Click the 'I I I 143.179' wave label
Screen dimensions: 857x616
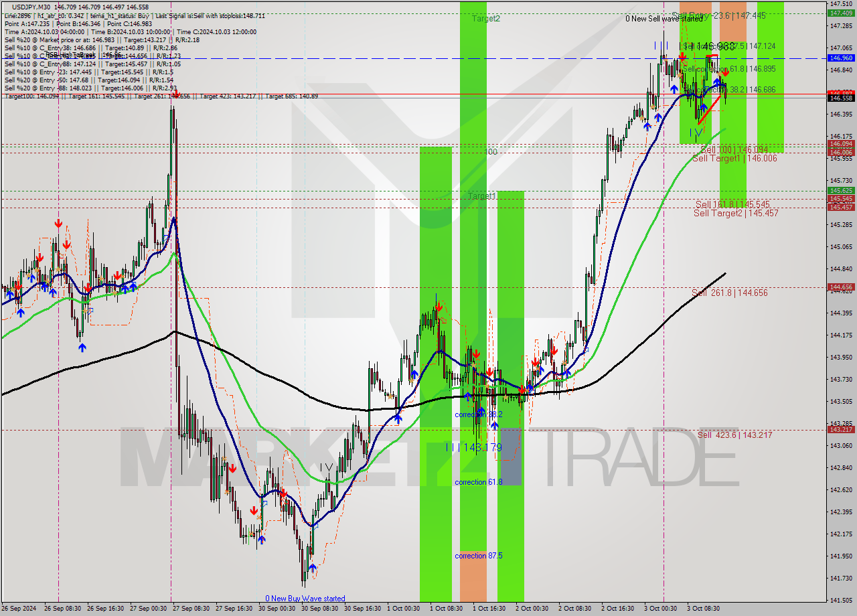click(473, 447)
